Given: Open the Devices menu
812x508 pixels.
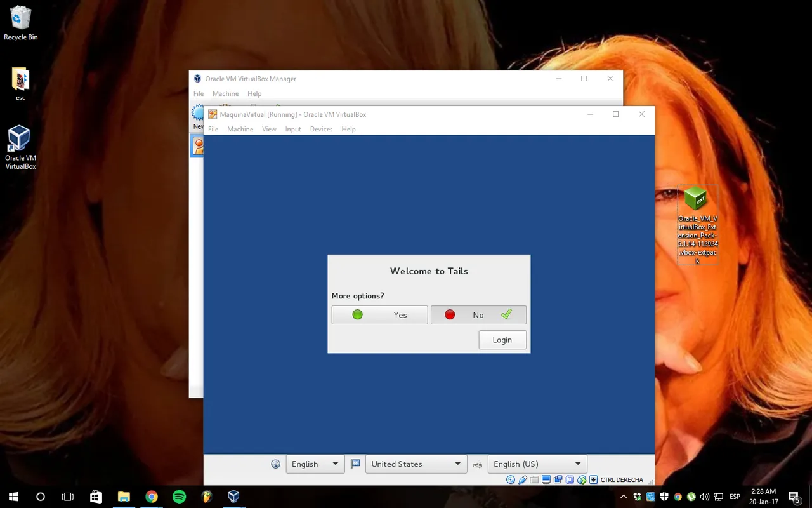Looking at the screenshot, I should (x=321, y=129).
